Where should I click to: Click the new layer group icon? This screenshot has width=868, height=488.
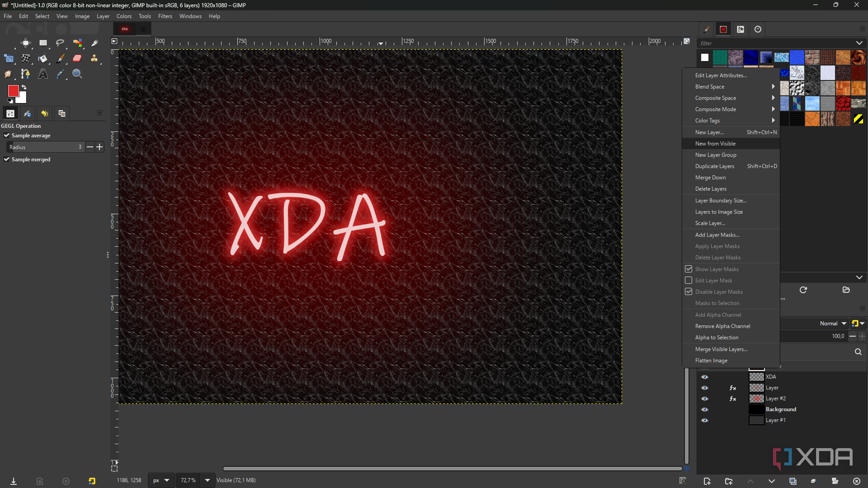point(728,481)
